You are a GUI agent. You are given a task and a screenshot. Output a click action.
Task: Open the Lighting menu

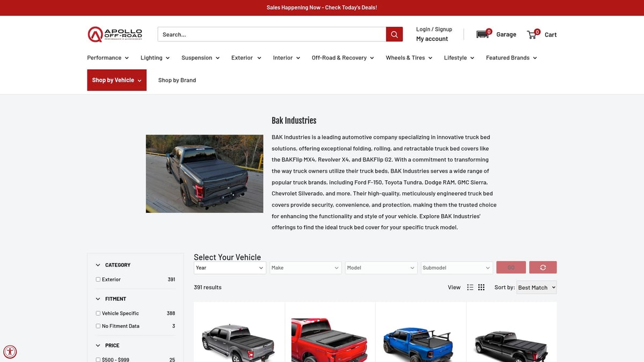point(155,58)
